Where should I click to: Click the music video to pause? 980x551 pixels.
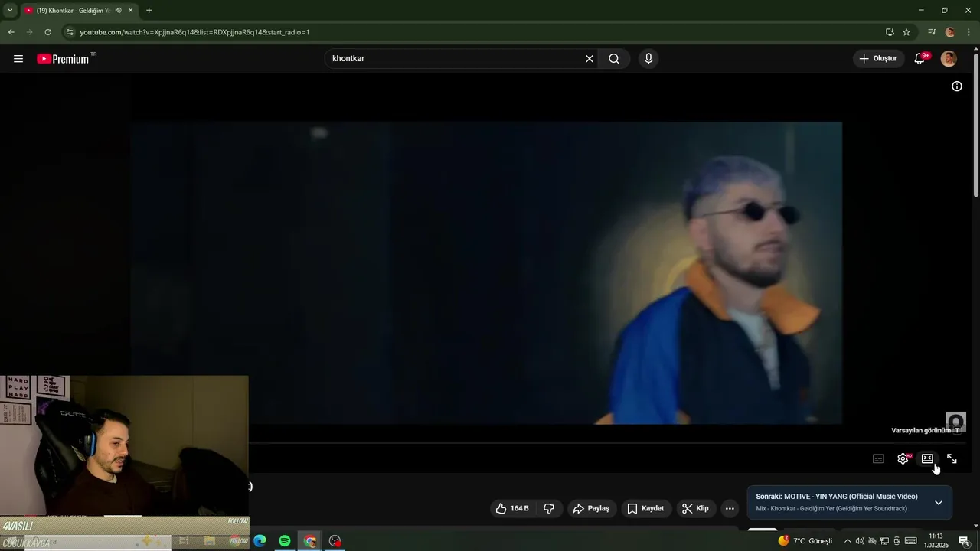tap(485, 272)
